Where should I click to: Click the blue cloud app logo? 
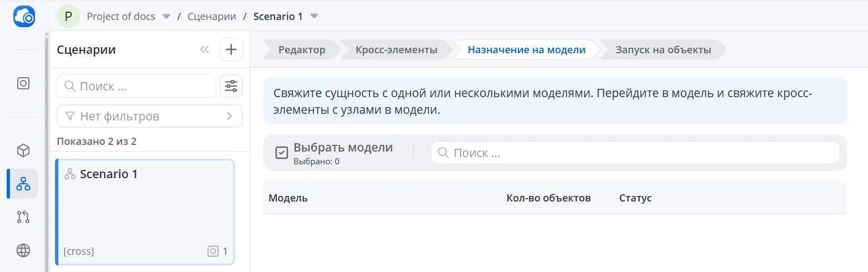[24, 16]
